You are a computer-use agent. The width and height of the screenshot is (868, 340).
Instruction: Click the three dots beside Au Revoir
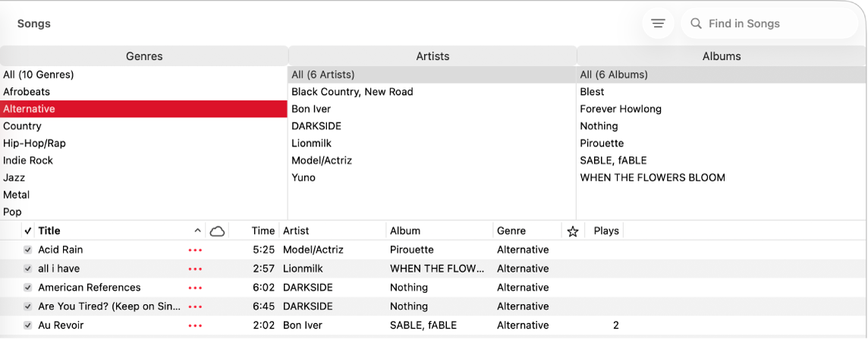point(195,326)
